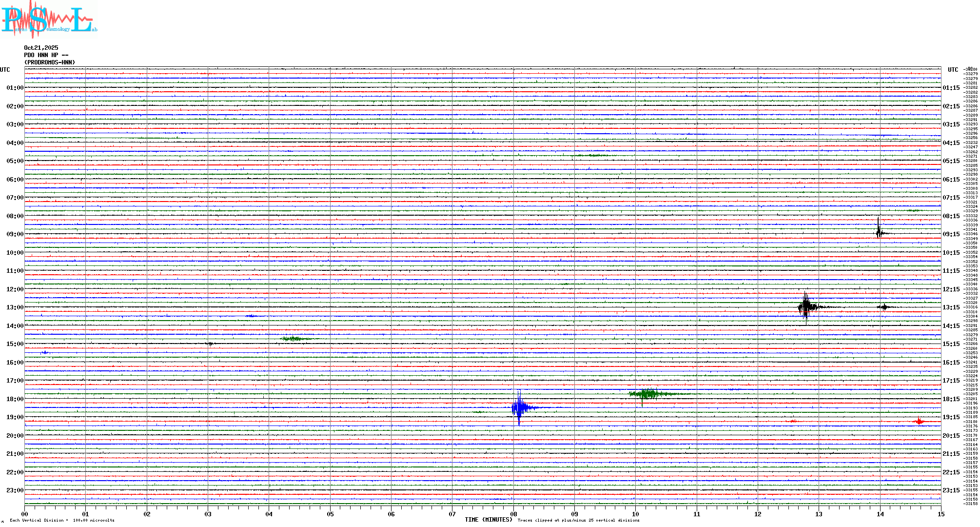Click the 08 minute tick label on bottom axis
The height and width of the screenshot is (527, 980).
point(513,514)
